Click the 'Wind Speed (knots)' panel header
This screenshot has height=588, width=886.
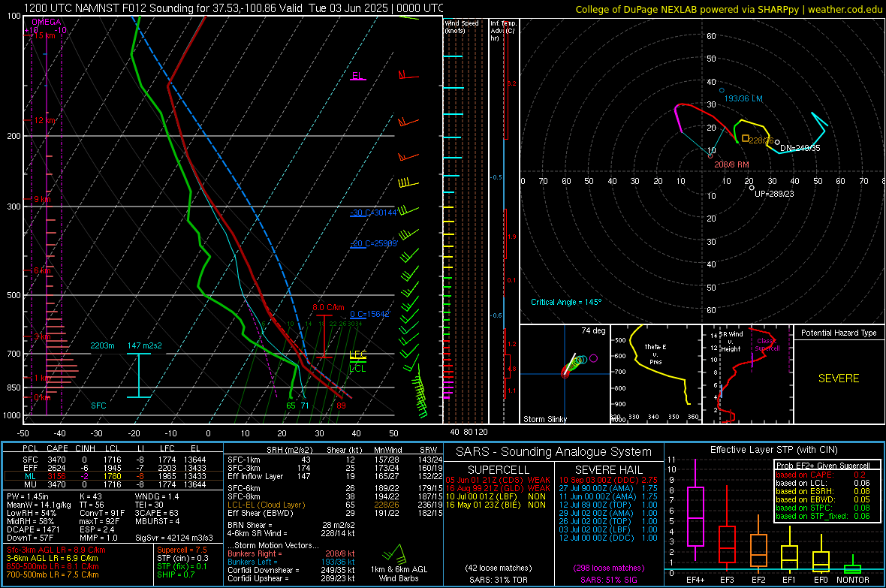(461, 26)
